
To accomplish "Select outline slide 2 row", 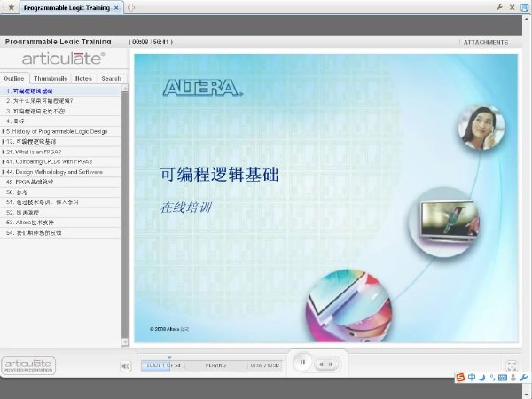I will 60,101.
